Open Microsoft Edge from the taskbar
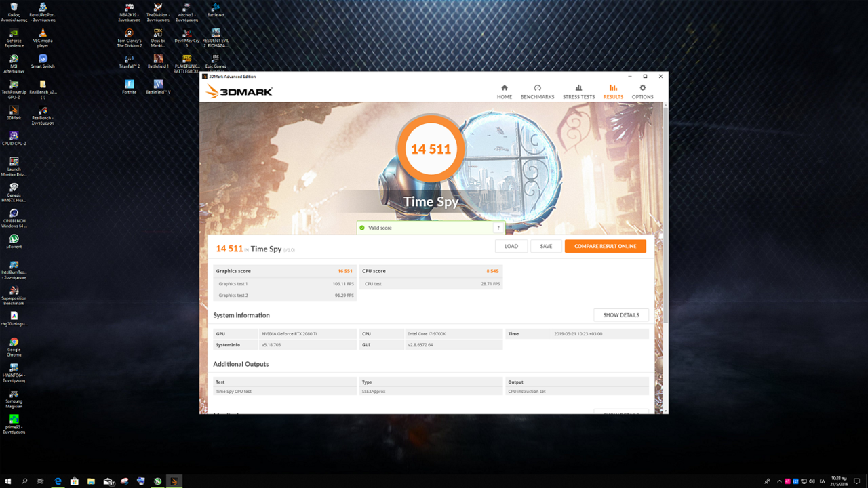 58,481
